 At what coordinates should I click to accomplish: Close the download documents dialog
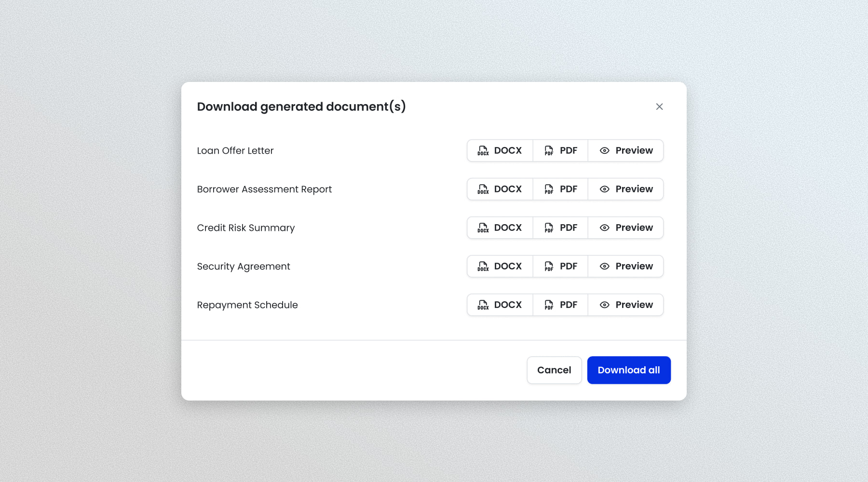(659, 107)
